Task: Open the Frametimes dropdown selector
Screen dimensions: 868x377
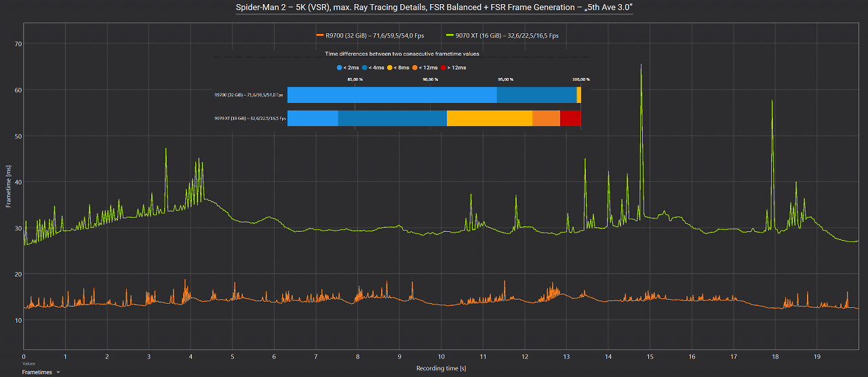Action: click(41, 372)
